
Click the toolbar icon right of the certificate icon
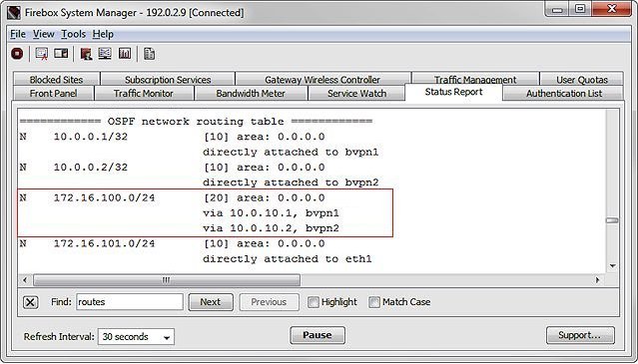(x=61, y=53)
